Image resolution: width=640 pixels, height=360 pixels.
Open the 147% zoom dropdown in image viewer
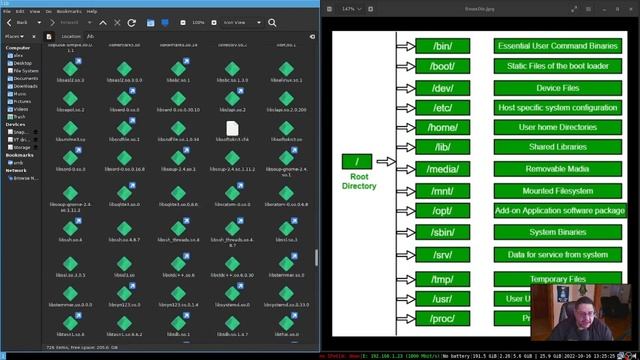351,9
